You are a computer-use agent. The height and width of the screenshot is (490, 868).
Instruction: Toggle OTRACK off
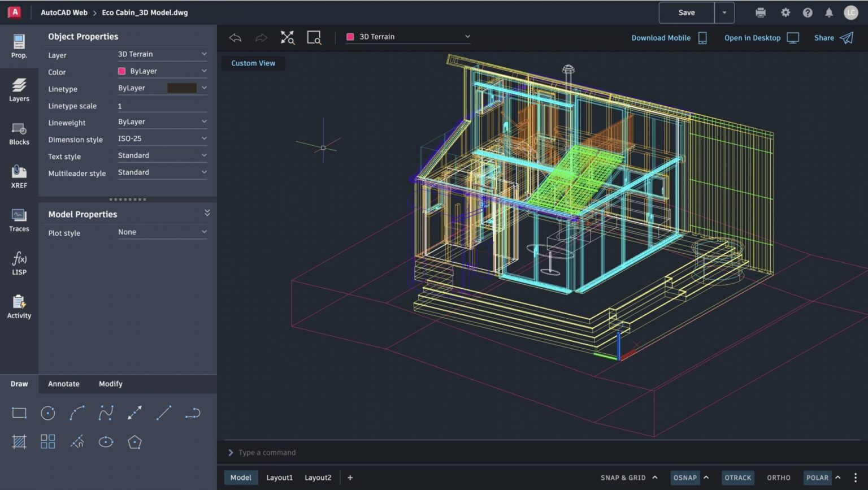pyautogui.click(x=737, y=478)
